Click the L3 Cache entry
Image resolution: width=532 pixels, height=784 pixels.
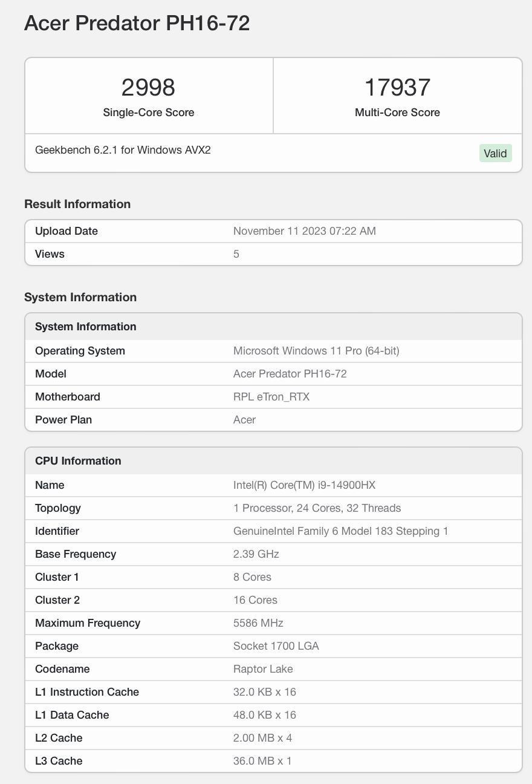59,760
